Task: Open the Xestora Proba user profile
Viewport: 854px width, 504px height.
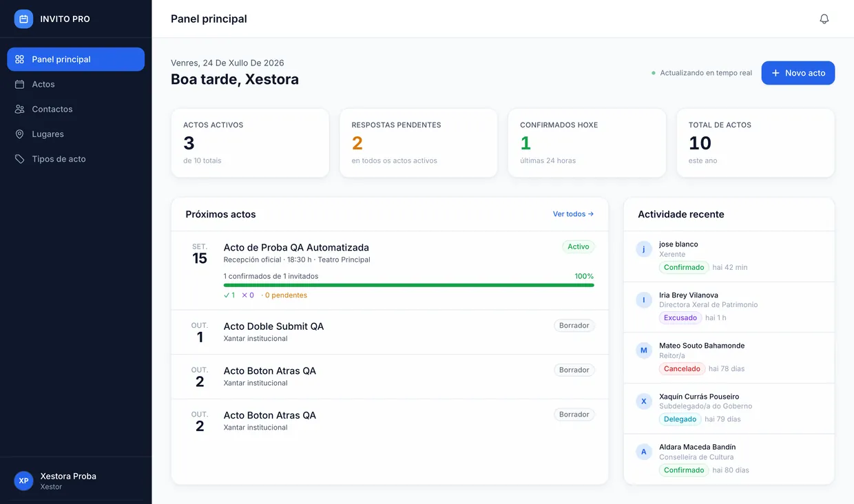Action: (76, 481)
